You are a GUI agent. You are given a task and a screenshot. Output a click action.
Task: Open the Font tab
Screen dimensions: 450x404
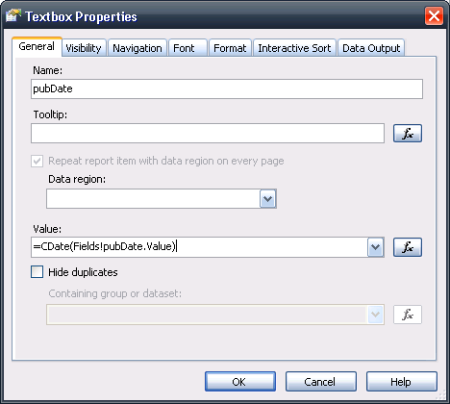click(x=188, y=48)
